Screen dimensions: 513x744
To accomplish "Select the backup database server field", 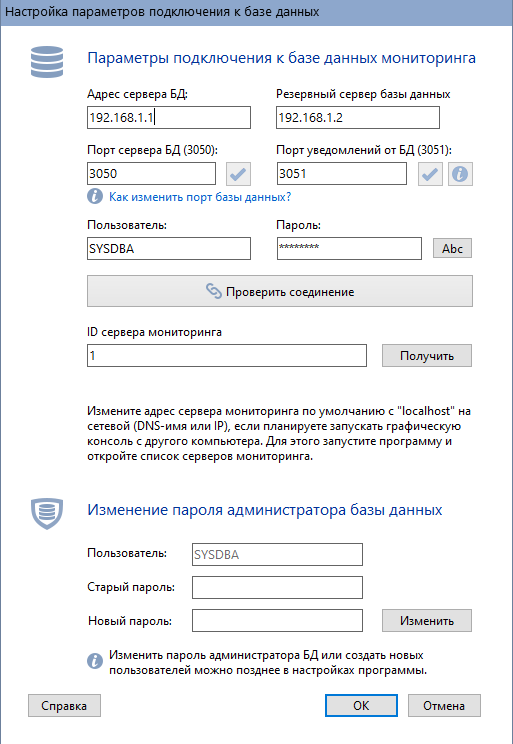I will click(358, 118).
